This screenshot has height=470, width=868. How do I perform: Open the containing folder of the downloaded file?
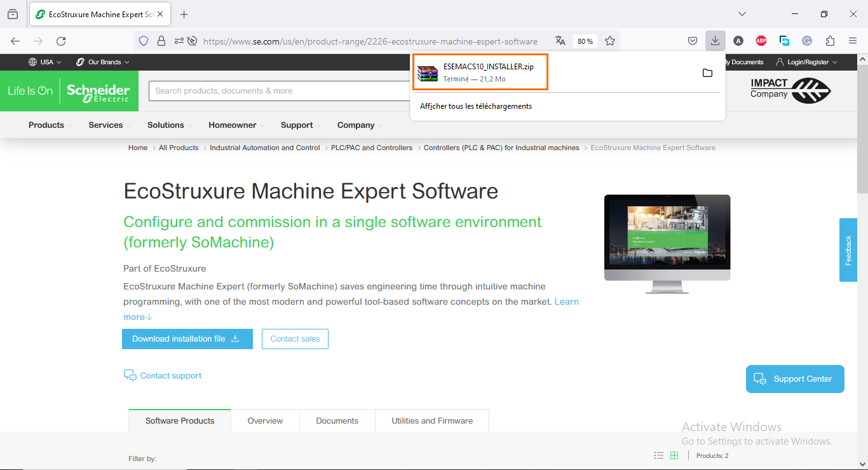click(x=707, y=73)
